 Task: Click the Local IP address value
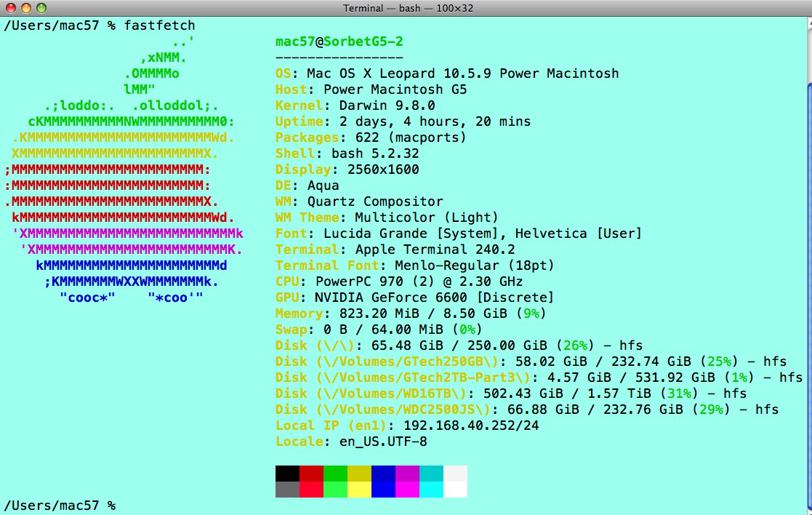pyautogui.click(x=471, y=426)
